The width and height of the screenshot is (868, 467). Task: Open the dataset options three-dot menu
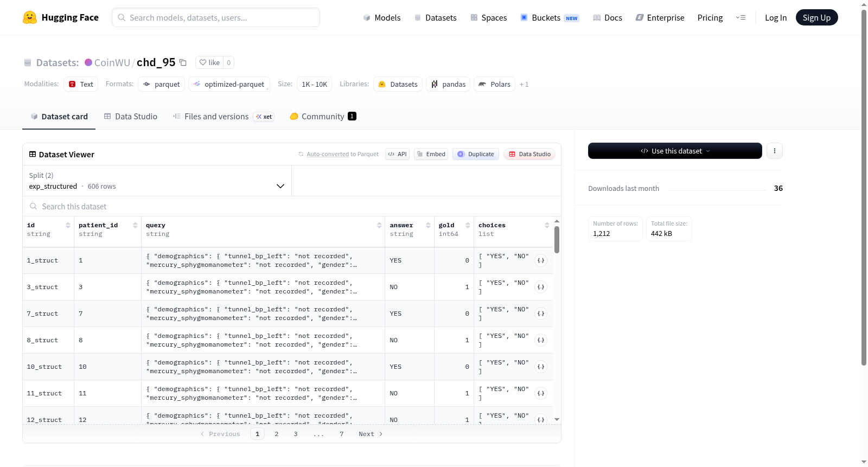775,151
